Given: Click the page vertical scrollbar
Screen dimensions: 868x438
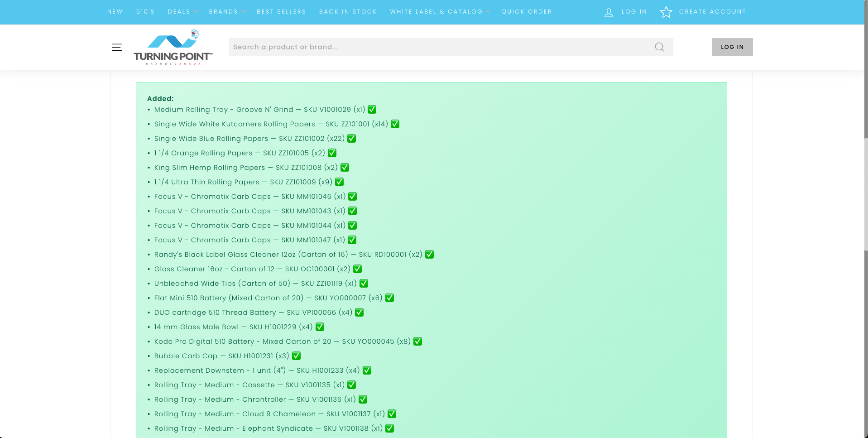Looking at the screenshot, I should click(865, 190).
